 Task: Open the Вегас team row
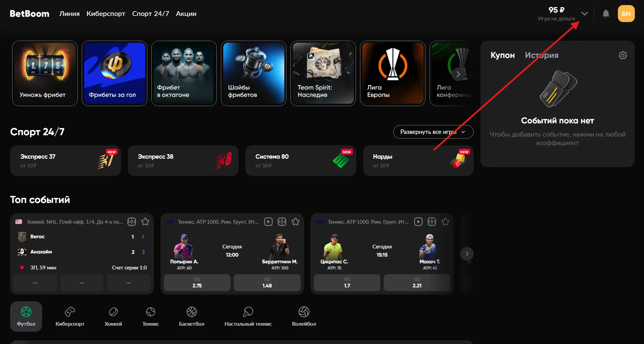pos(82,237)
